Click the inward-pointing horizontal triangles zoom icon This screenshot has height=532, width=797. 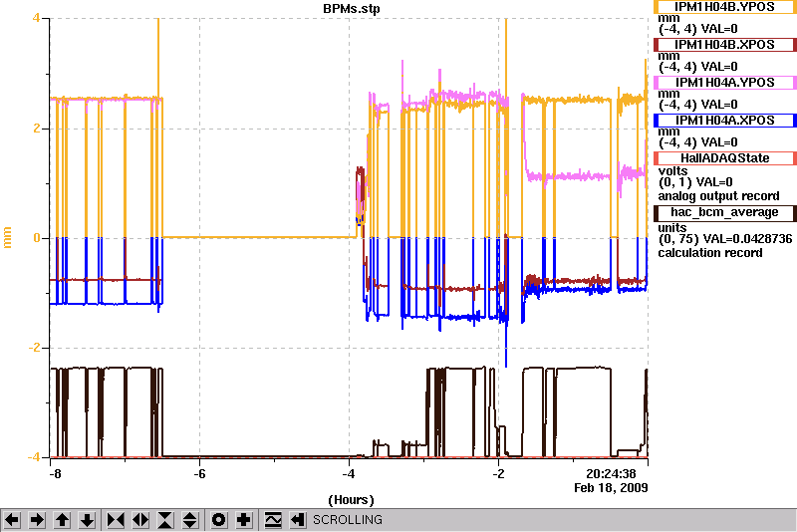click(x=116, y=520)
